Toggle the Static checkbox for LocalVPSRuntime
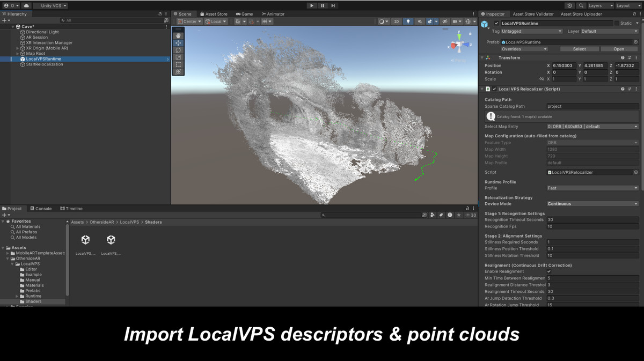Screen dimensions: 644x361 (x=616, y=23)
